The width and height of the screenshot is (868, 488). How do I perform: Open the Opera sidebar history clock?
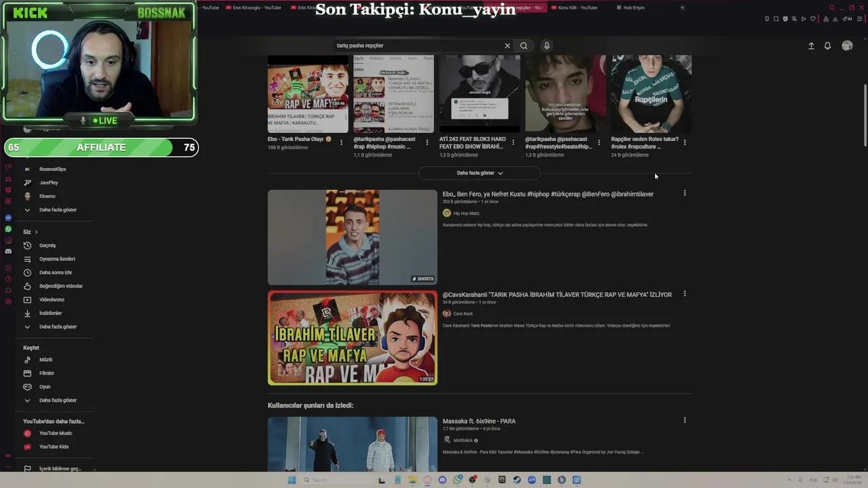click(8, 279)
